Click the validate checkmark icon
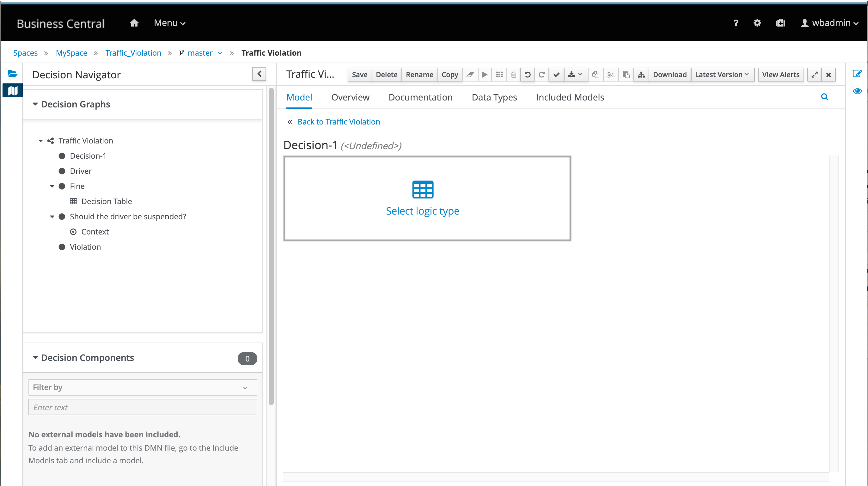Image resolution: width=868 pixels, height=486 pixels. pyautogui.click(x=556, y=75)
